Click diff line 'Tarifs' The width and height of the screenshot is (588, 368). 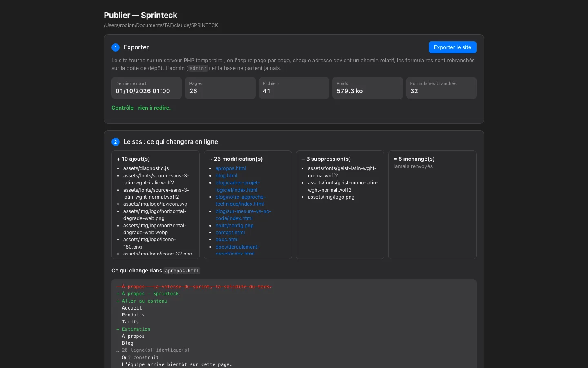pyautogui.click(x=130, y=322)
